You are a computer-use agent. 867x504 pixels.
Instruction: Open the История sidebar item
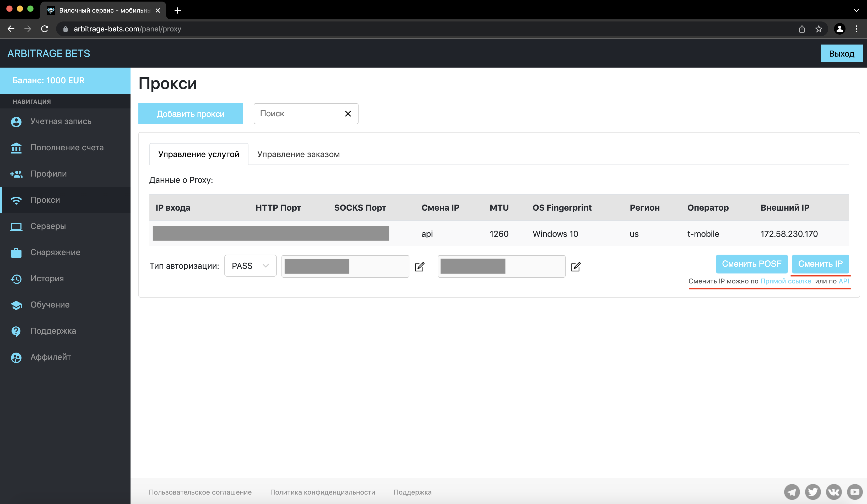[x=47, y=278]
